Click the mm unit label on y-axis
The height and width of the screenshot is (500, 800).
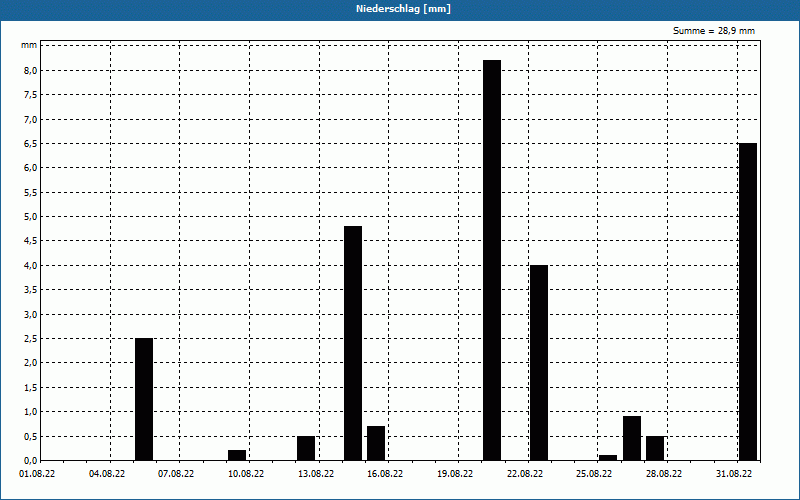point(29,45)
